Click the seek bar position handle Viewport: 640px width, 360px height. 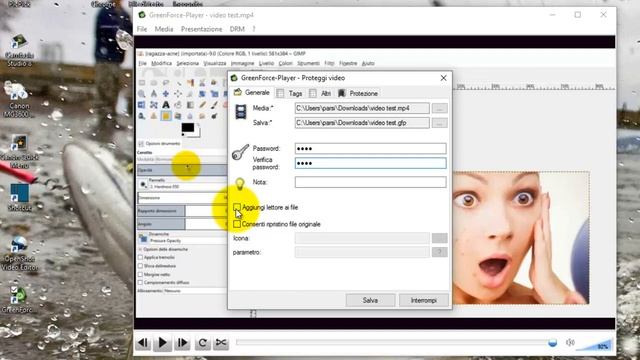[552, 342]
